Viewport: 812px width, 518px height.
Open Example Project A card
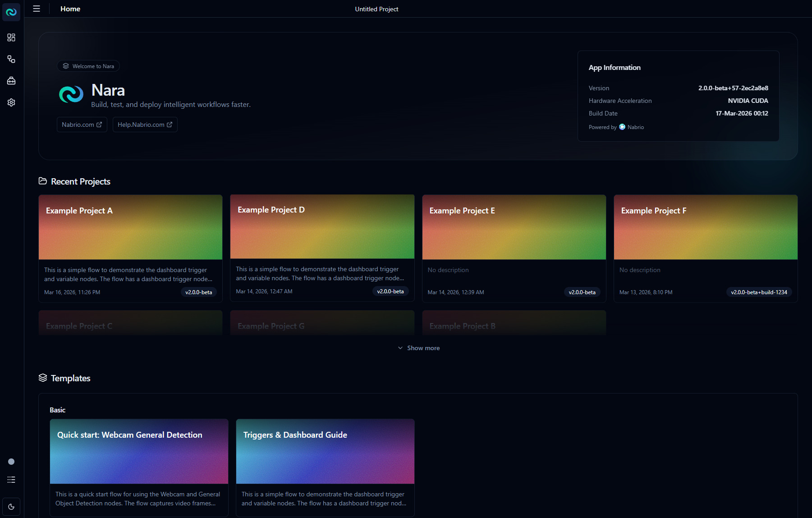pos(130,248)
